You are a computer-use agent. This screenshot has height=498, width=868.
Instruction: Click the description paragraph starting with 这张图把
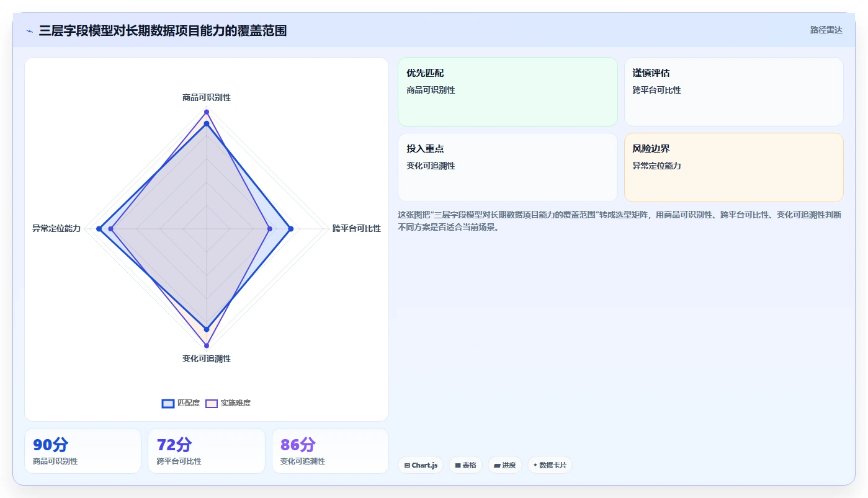pos(619,221)
